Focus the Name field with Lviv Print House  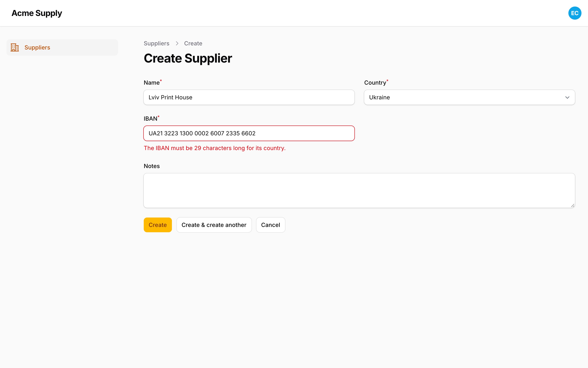[249, 97]
